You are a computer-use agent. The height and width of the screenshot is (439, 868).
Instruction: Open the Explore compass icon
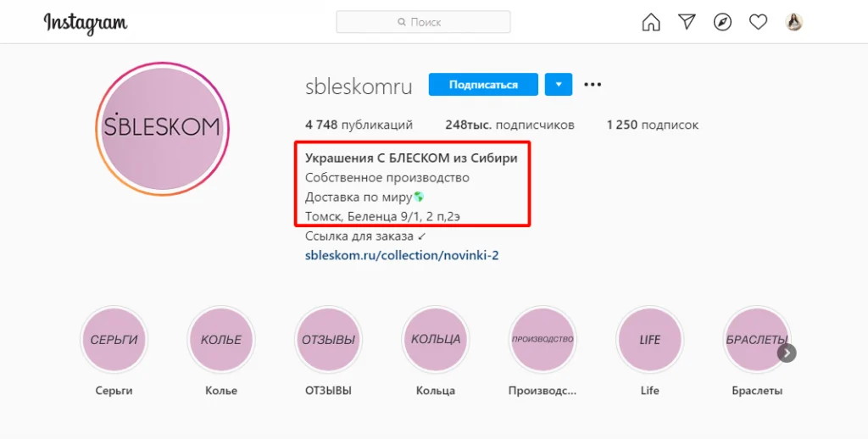pos(722,22)
